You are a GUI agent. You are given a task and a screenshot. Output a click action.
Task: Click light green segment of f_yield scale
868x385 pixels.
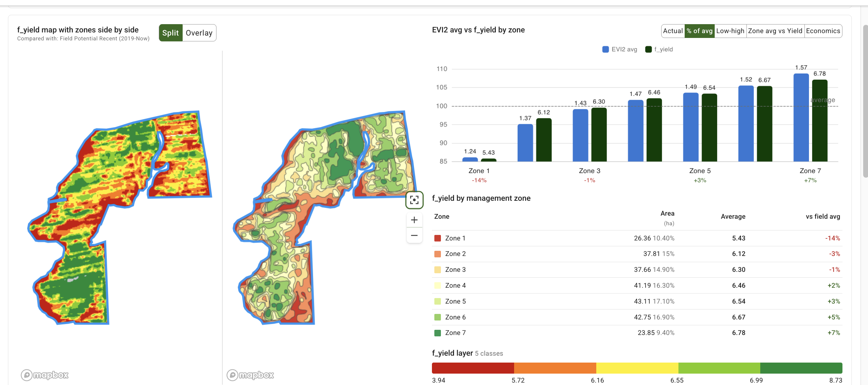[719, 368]
